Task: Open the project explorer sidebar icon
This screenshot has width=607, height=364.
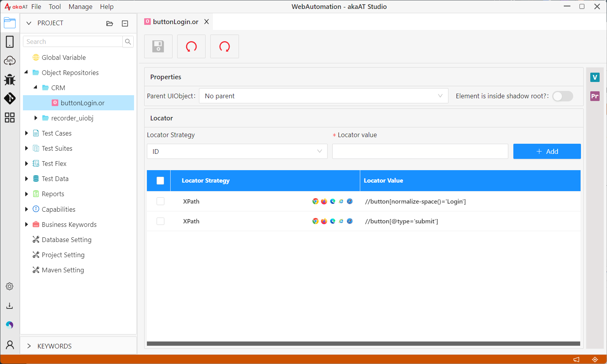Action: point(10,23)
